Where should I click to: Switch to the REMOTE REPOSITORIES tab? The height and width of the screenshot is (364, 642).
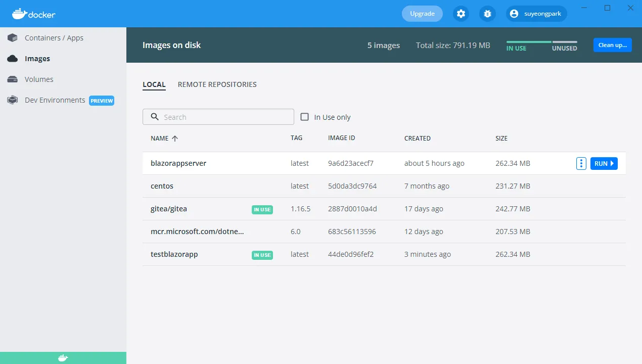(x=217, y=84)
